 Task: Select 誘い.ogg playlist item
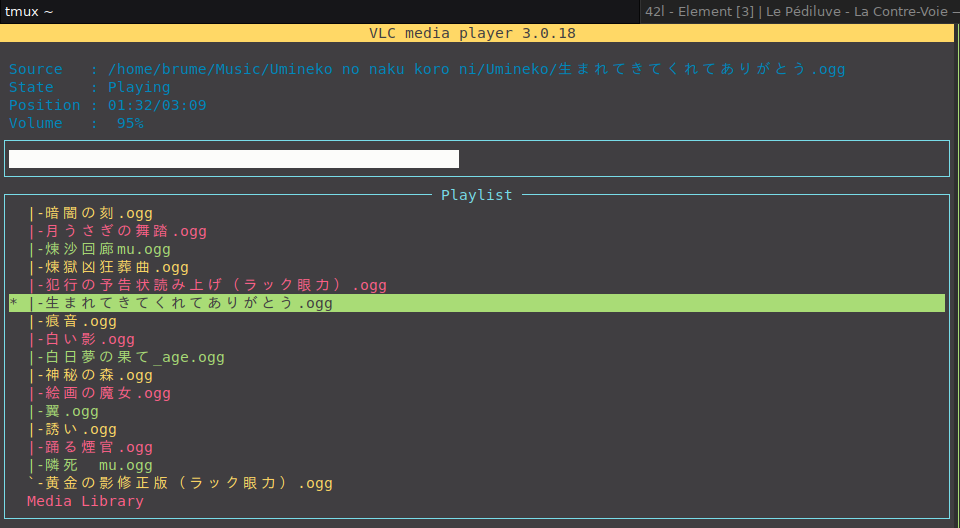(x=73, y=429)
